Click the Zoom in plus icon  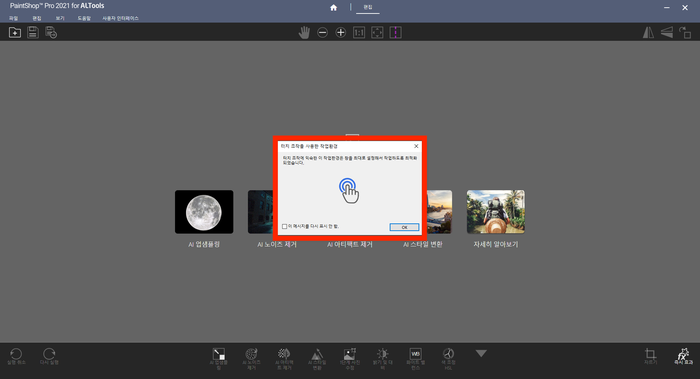pyautogui.click(x=341, y=33)
